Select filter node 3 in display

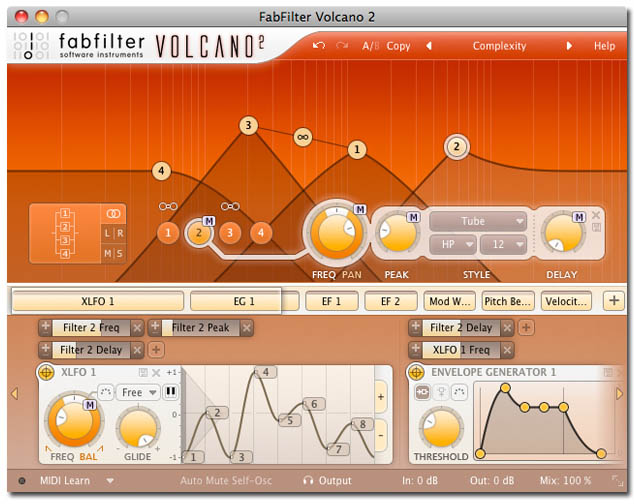248,125
